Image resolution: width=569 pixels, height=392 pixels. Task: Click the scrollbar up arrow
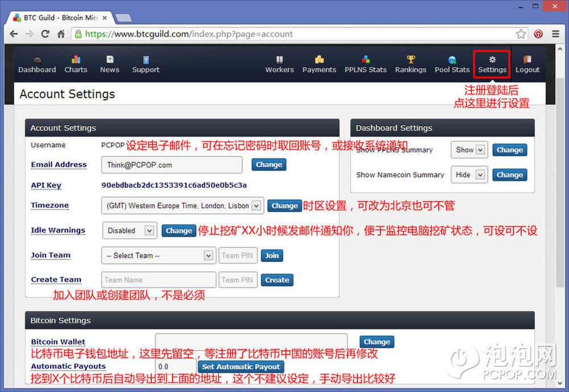coord(560,48)
